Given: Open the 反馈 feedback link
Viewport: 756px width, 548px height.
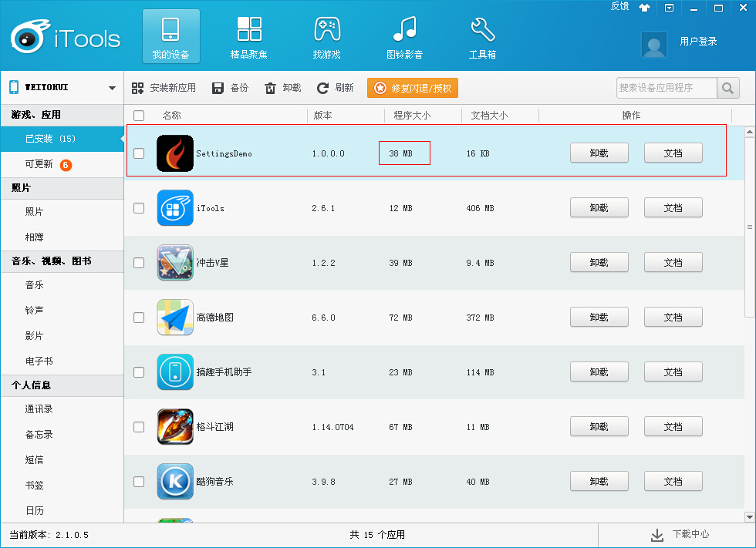Looking at the screenshot, I should (x=619, y=6).
